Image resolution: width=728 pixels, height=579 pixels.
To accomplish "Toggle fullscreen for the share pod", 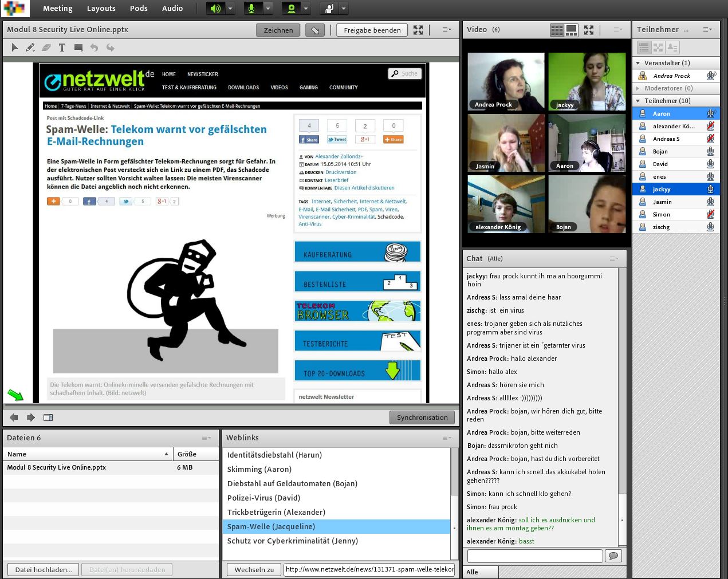I will [418, 30].
